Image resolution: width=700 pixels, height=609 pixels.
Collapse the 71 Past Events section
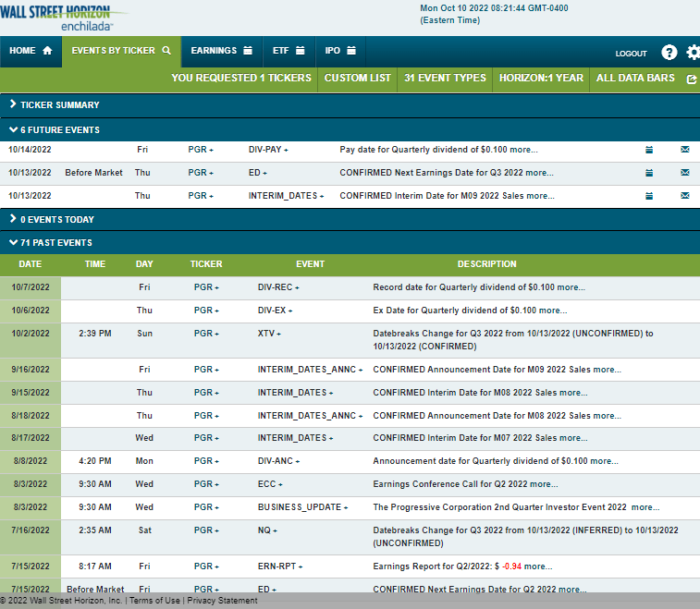[51, 243]
